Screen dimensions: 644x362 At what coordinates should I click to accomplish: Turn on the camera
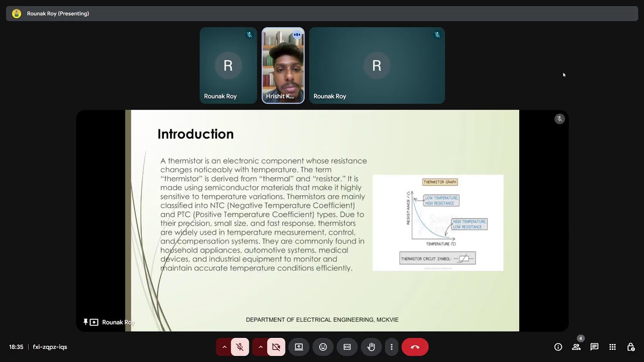[276, 347]
